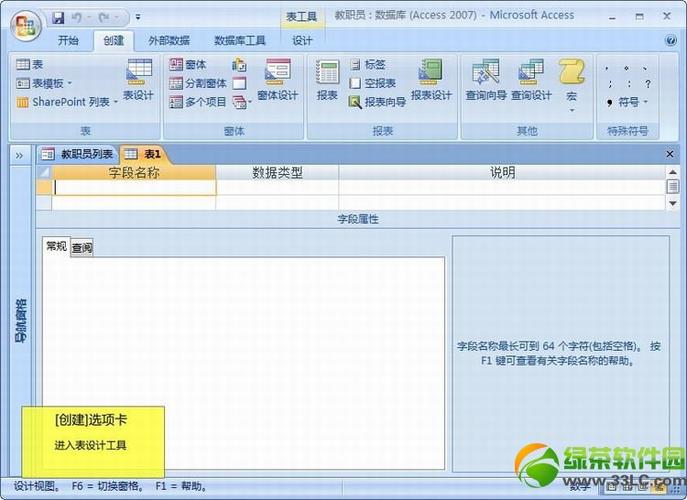
Task: Click the blank form icon beside 分割窗体
Action: [x=239, y=83]
